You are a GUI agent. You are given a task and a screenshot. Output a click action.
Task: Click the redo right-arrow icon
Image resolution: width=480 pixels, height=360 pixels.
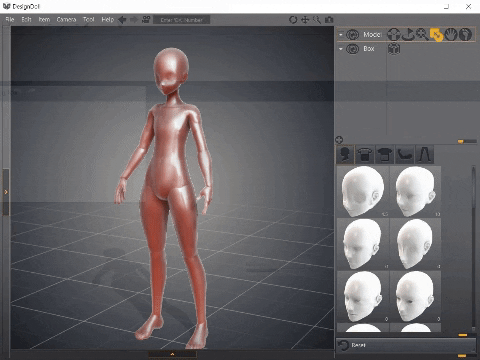click(134, 20)
